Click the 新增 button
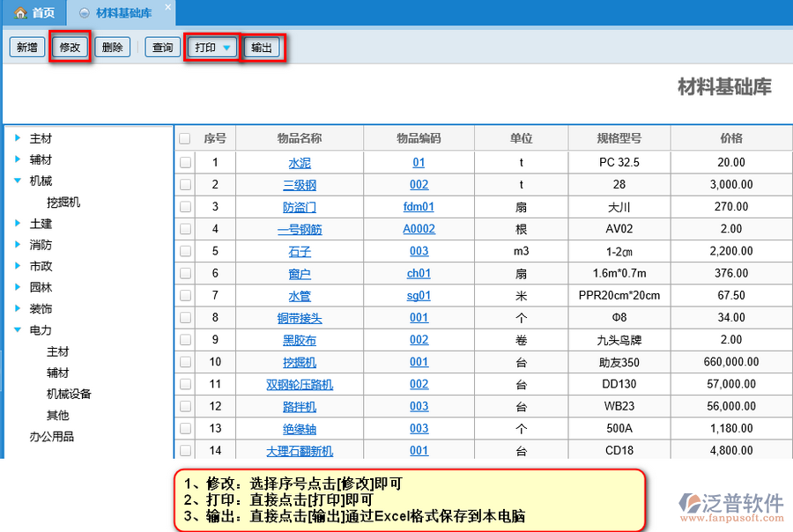793x532 pixels. pos(27,48)
